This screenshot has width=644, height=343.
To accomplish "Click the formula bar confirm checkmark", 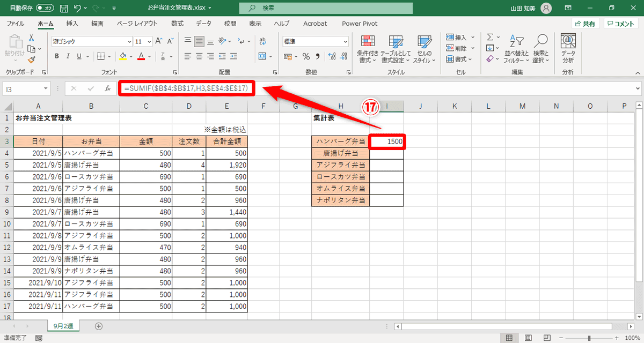I will pyautogui.click(x=91, y=88).
